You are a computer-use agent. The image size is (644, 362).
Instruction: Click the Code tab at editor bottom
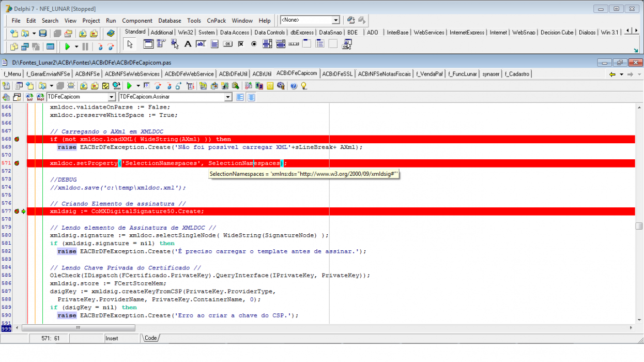[150, 338]
